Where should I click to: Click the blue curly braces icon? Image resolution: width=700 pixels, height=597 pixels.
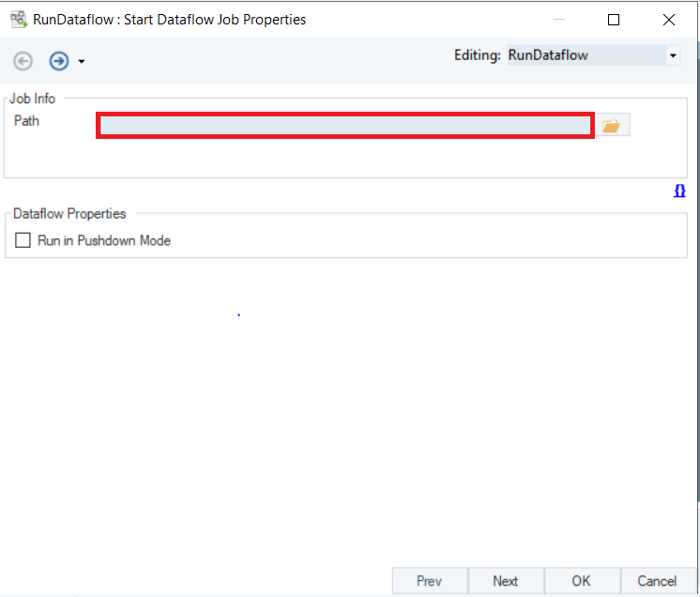point(679,191)
